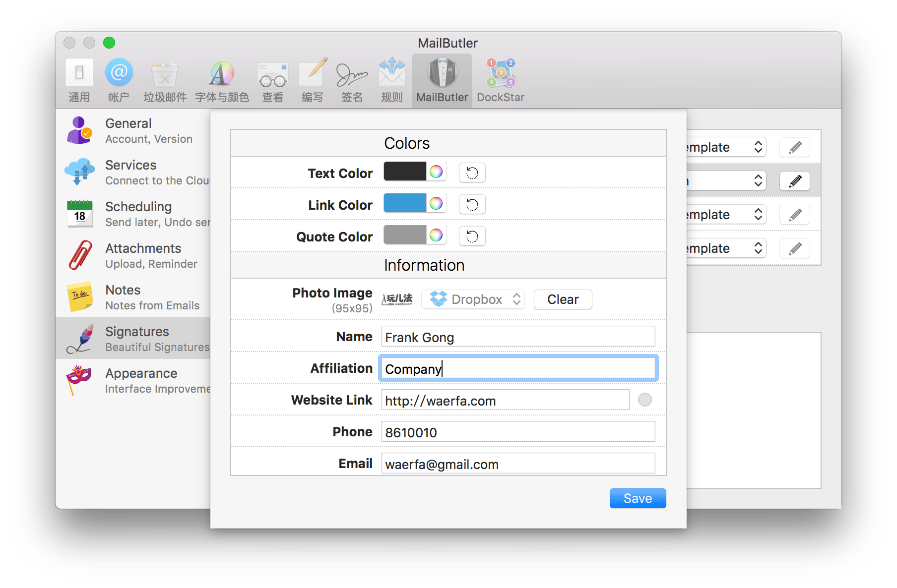Select the MailButler toolbar tab

click(442, 81)
